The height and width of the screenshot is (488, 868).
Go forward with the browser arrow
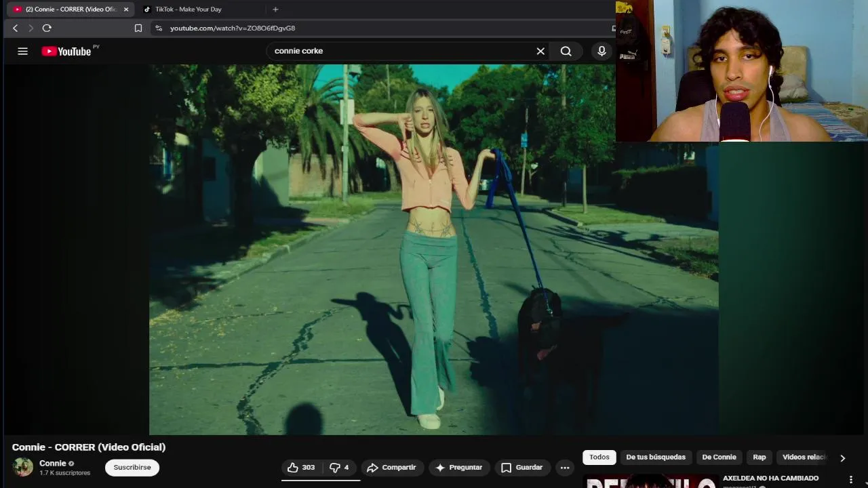pos(31,28)
